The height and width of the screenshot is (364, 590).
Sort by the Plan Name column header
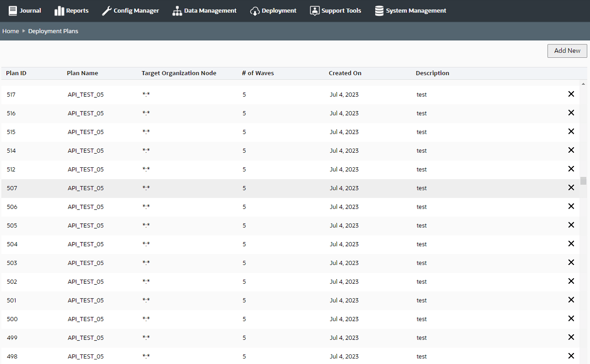83,73
